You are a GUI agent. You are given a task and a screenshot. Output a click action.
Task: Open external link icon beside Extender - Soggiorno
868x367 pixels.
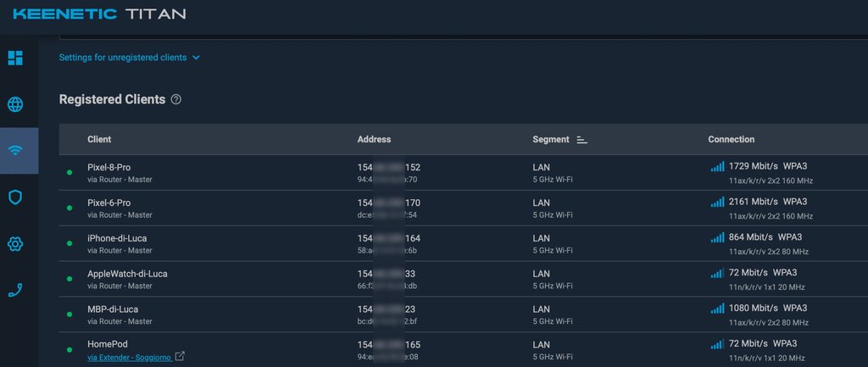[x=179, y=357]
